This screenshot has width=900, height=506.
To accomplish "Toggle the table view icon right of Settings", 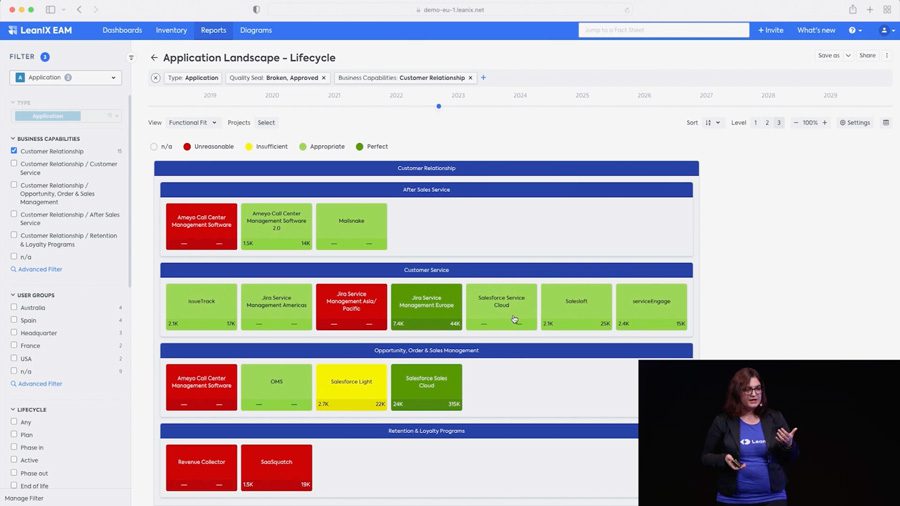I will coord(886,123).
